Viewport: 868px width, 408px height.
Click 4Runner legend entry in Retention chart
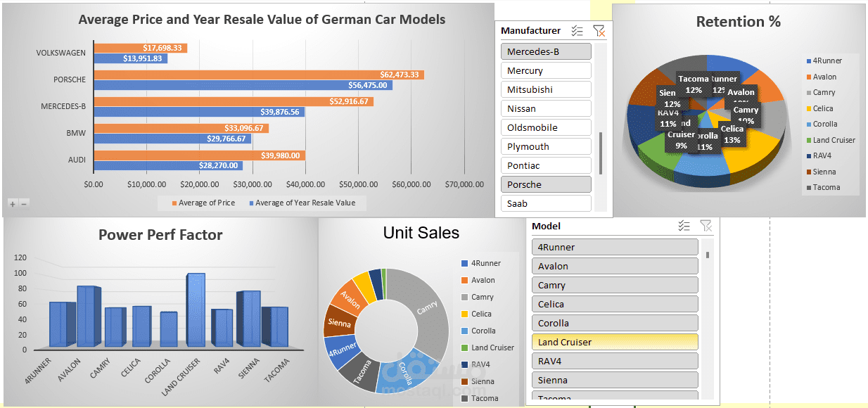click(824, 60)
